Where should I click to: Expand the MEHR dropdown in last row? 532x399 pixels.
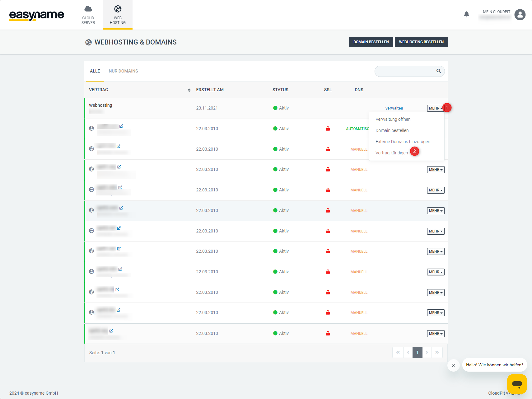click(435, 334)
